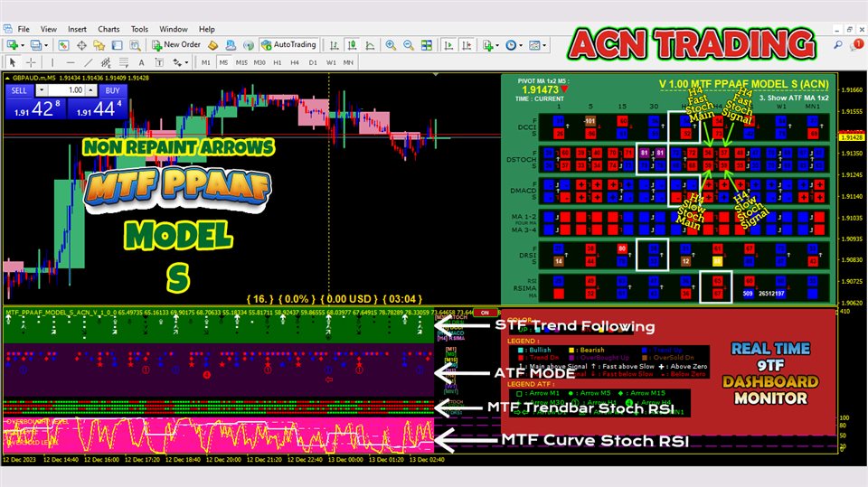Image resolution: width=868 pixels, height=487 pixels.
Task: Select the draw trendline tool
Action: tap(89, 62)
